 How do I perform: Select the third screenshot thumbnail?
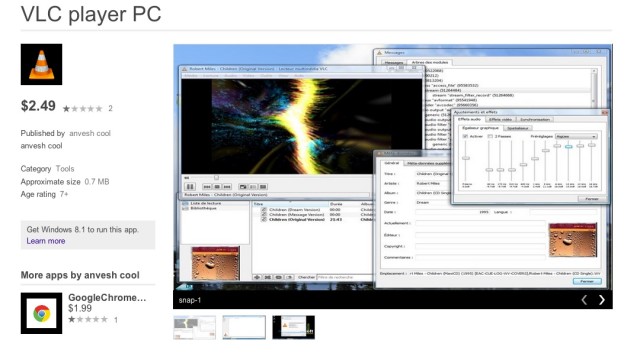[x=293, y=327]
